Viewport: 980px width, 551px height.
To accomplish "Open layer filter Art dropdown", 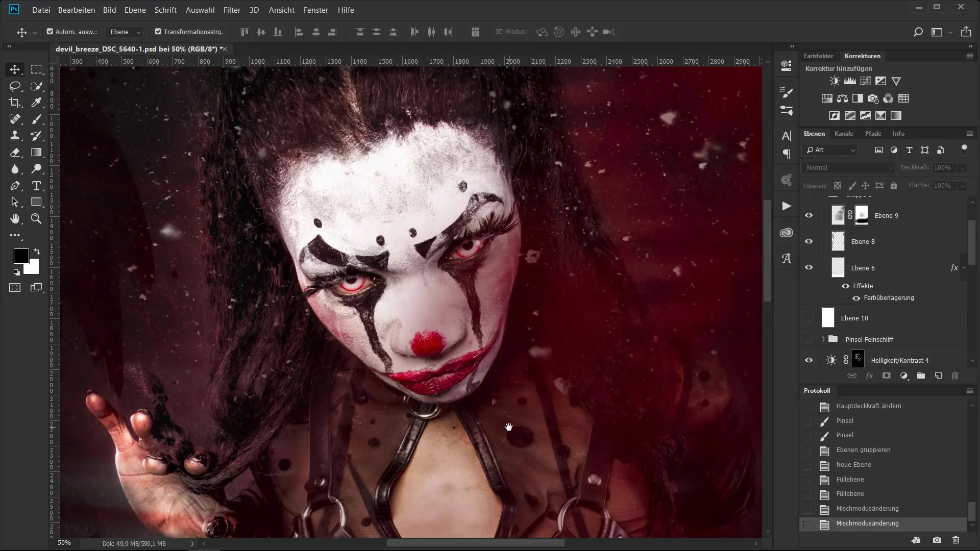I will pyautogui.click(x=830, y=150).
